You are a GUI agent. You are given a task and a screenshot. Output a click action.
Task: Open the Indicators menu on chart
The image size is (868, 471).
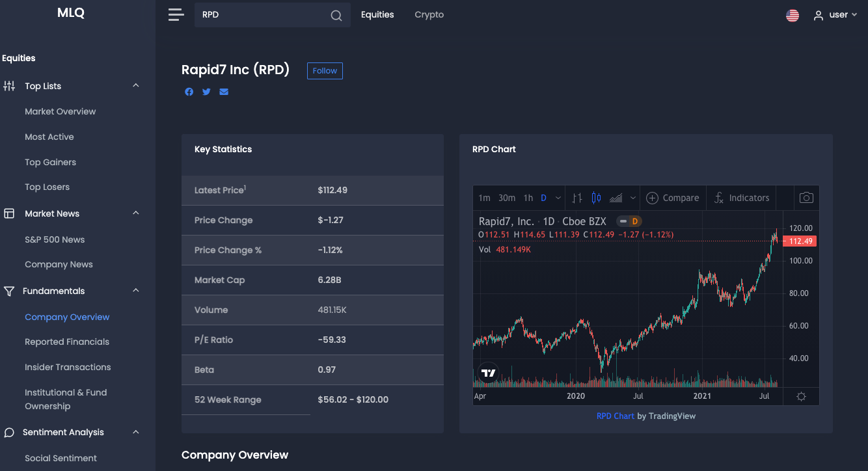742,198
